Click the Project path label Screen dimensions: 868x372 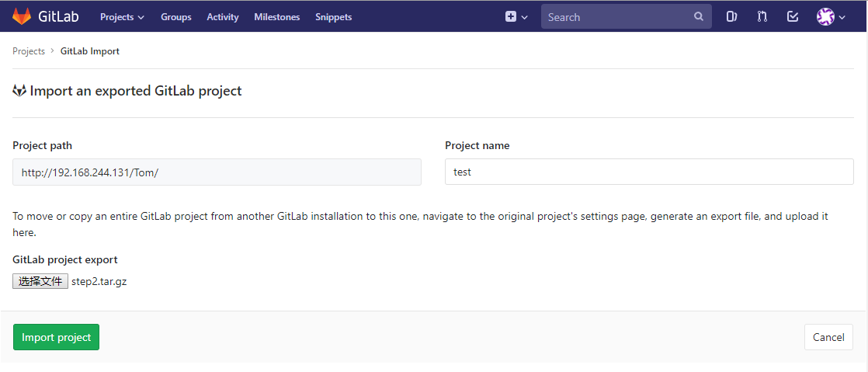(42, 145)
